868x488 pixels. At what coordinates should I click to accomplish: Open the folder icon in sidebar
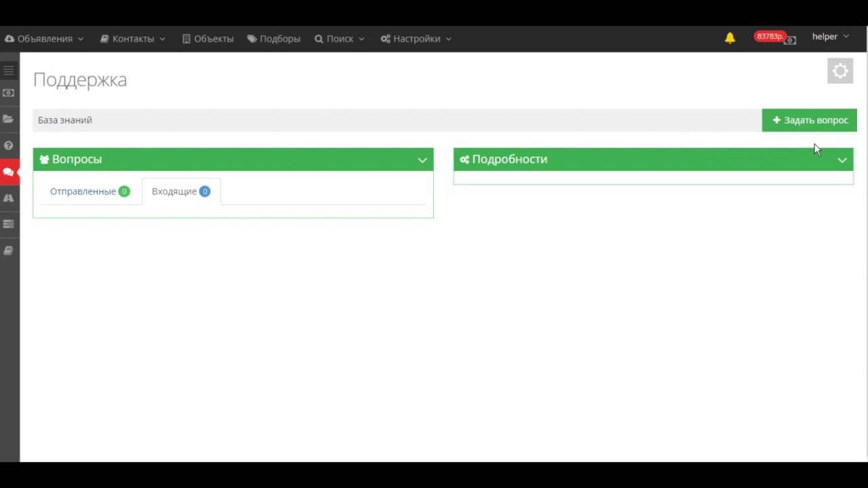click(x=9, y=119)
